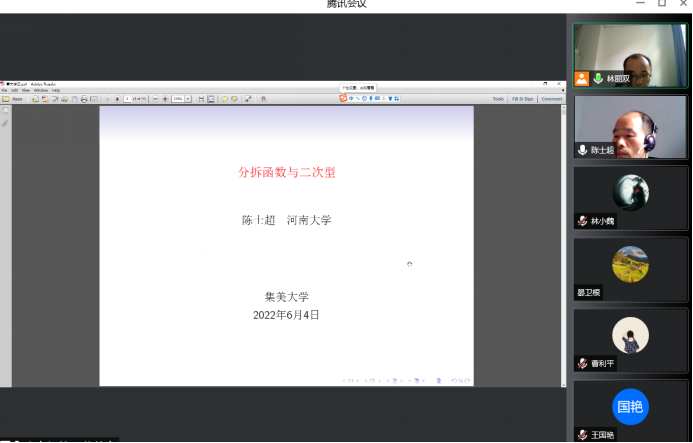Viewport: 693px width, 443px height.
Task: Click the page thumbnails icon in left panel
Action: [x=5, y=111]
